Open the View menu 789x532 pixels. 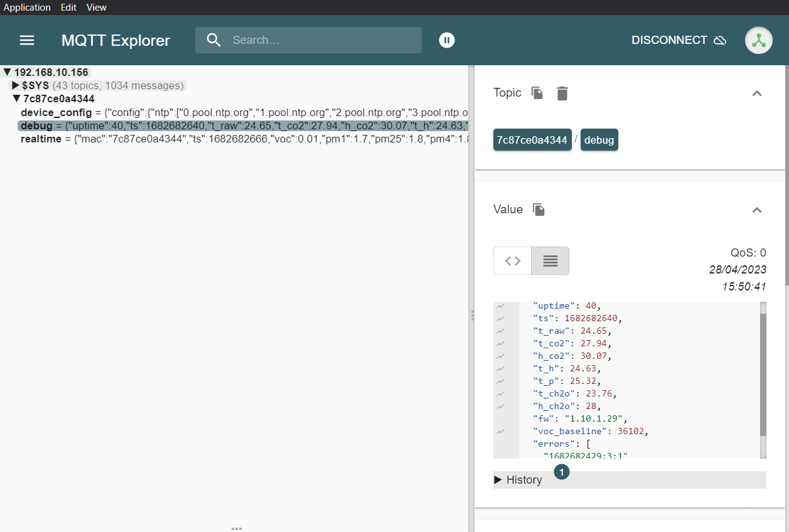coord(97,8)
